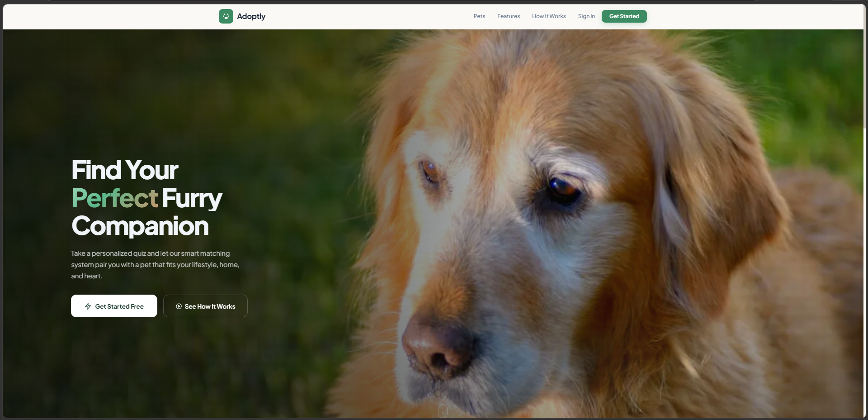Click the green word 'Perfect'
This screenshot has width=868, height=420.
point(115,198)
